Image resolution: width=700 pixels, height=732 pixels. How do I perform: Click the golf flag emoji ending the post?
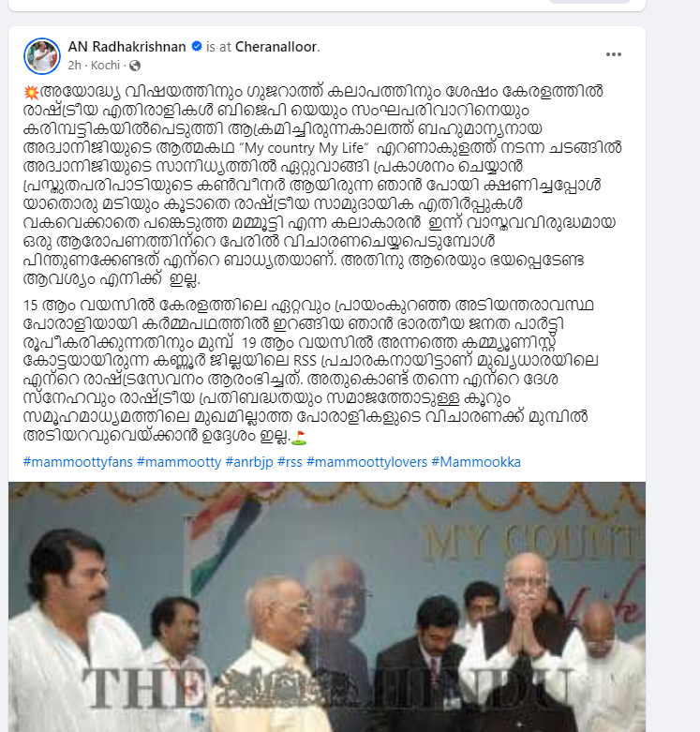(x=299, y=437)
